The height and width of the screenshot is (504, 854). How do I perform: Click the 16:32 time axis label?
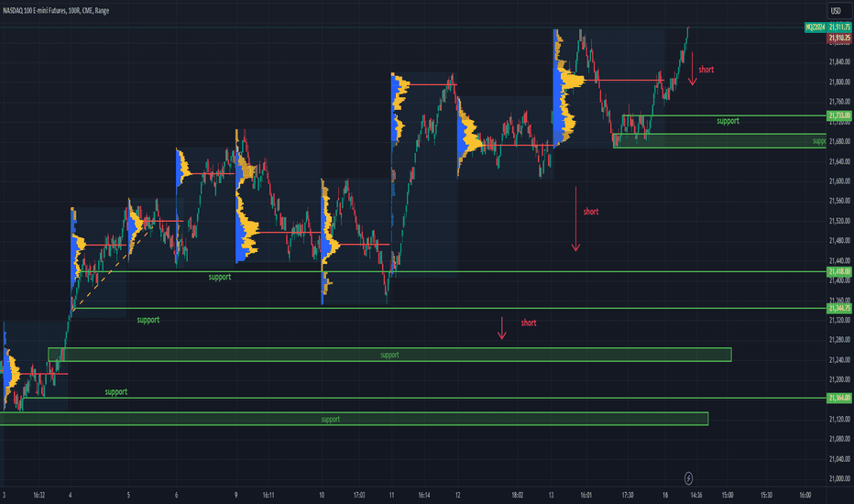pyautogui.click(x=38, y=495)
